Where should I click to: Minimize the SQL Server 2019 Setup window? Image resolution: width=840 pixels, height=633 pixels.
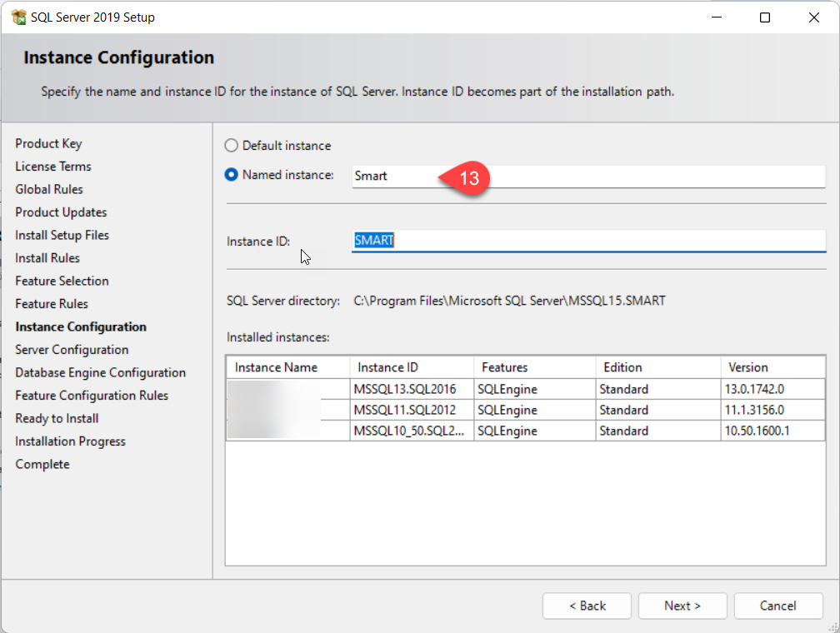tap(717, 17)
